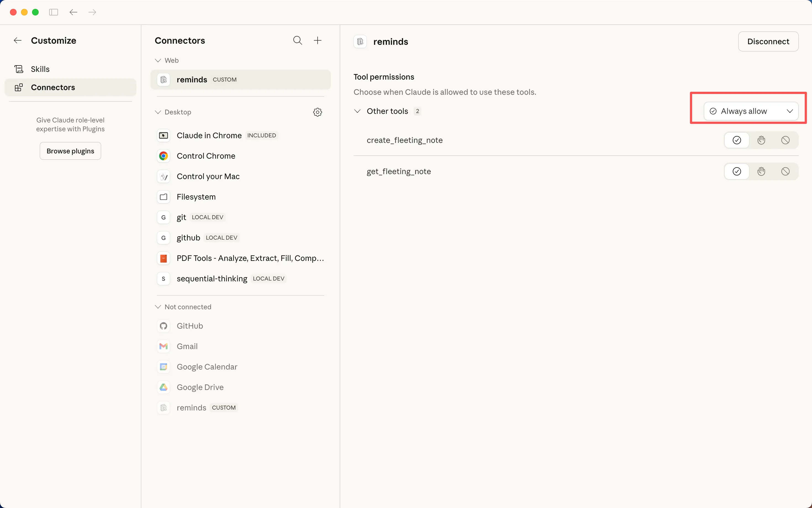
Task: Open the Skills section
Action: click(40, 69)
